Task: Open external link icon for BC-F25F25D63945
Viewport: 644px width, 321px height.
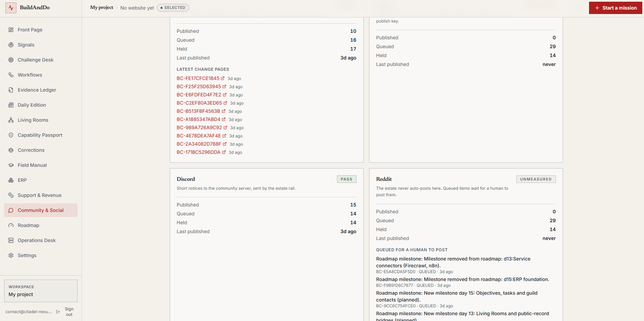Action: [224, 86]
